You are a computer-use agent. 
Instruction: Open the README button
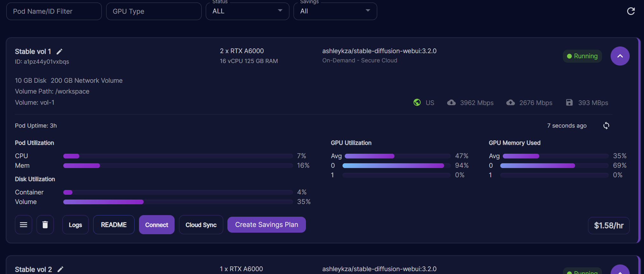click(x=114, y=225)
